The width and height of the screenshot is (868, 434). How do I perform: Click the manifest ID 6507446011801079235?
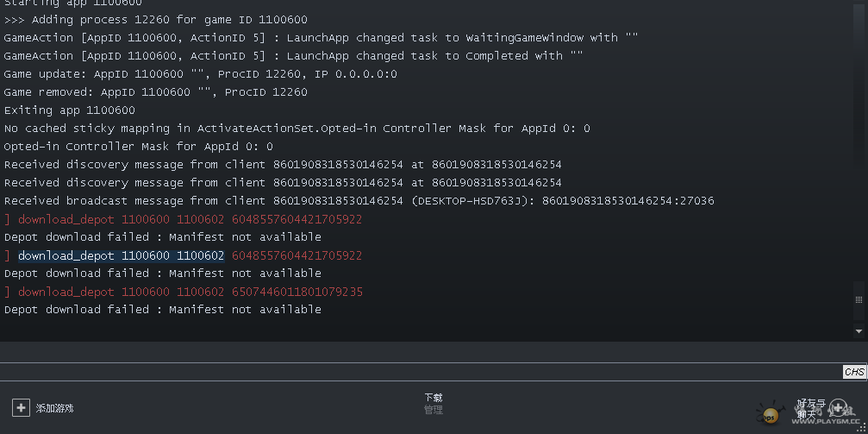pos(297,292)
